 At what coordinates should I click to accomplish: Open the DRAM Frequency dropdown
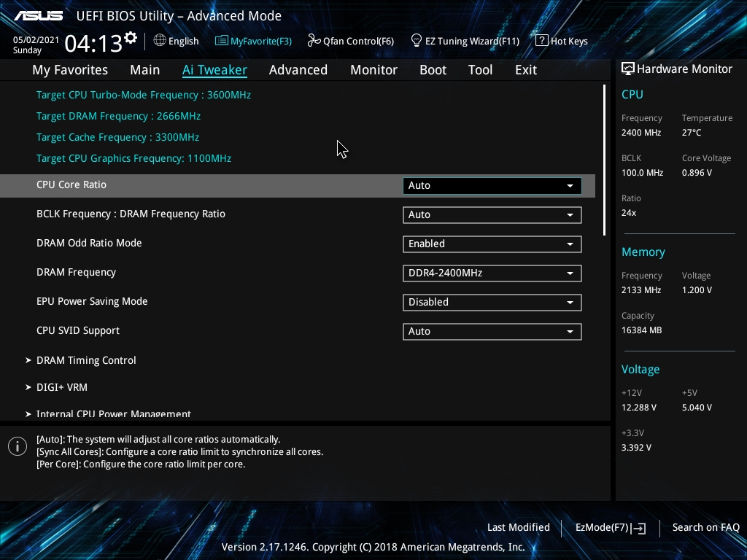[492, 273]
